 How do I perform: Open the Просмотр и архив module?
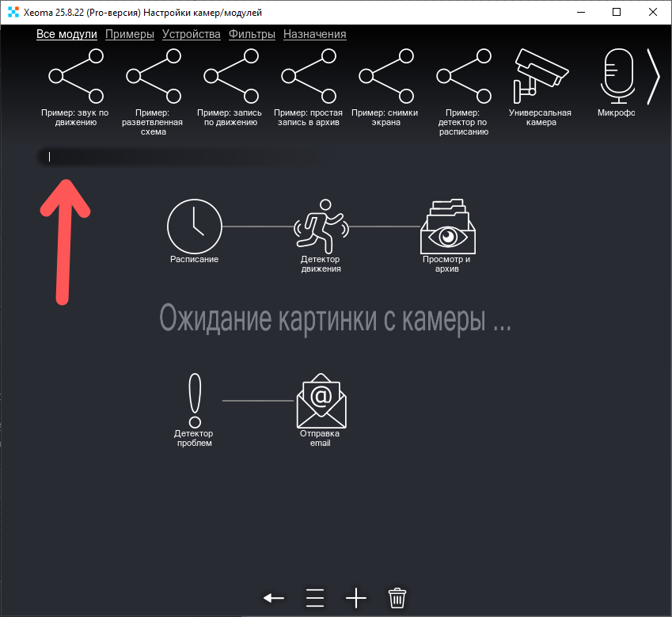[447, 229]
